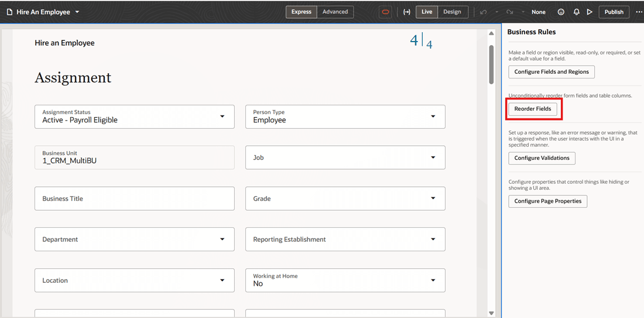Click the Reorder Fields button
This screenshot has height=318, width=644.
533,109
